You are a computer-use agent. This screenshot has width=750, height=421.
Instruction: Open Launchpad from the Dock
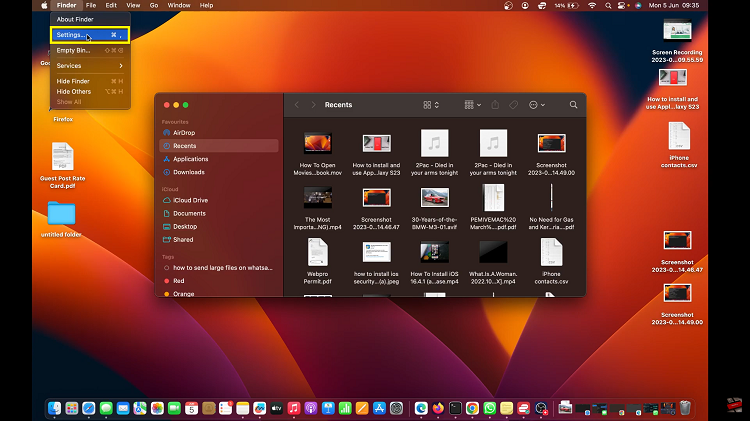72,408
